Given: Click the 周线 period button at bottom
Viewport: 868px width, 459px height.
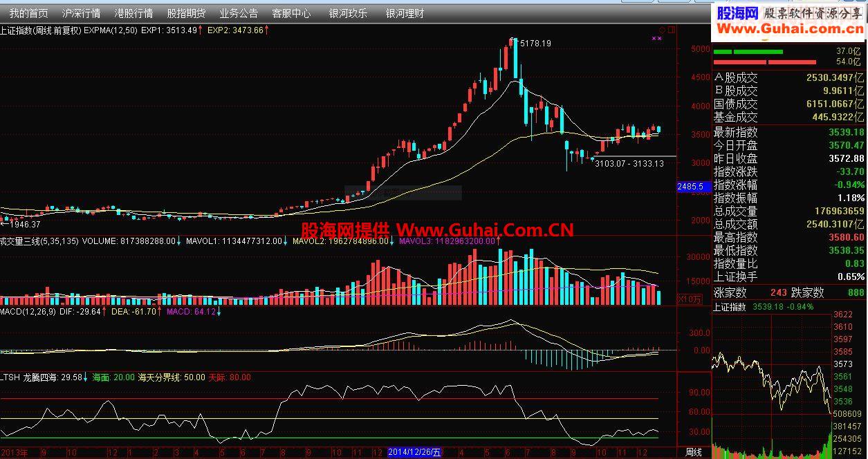Looking at the screenshot, I should [x=694, y=452].
